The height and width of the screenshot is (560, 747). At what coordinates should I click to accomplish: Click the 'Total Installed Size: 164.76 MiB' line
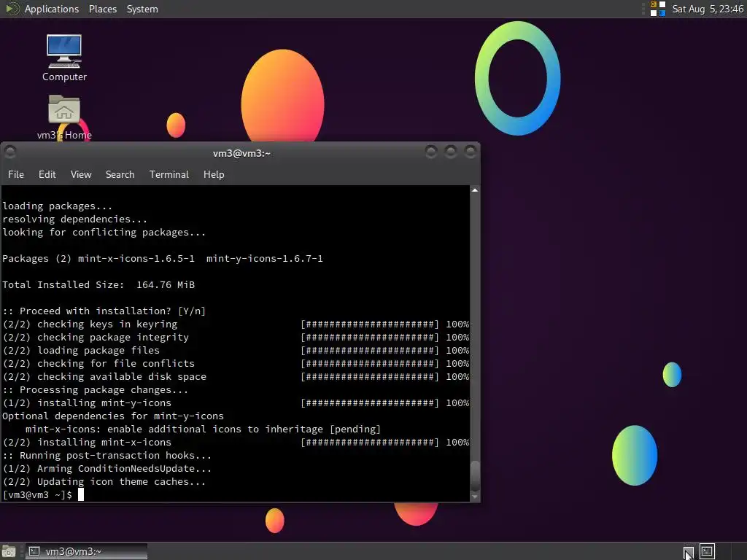click(x=98, y=285)
